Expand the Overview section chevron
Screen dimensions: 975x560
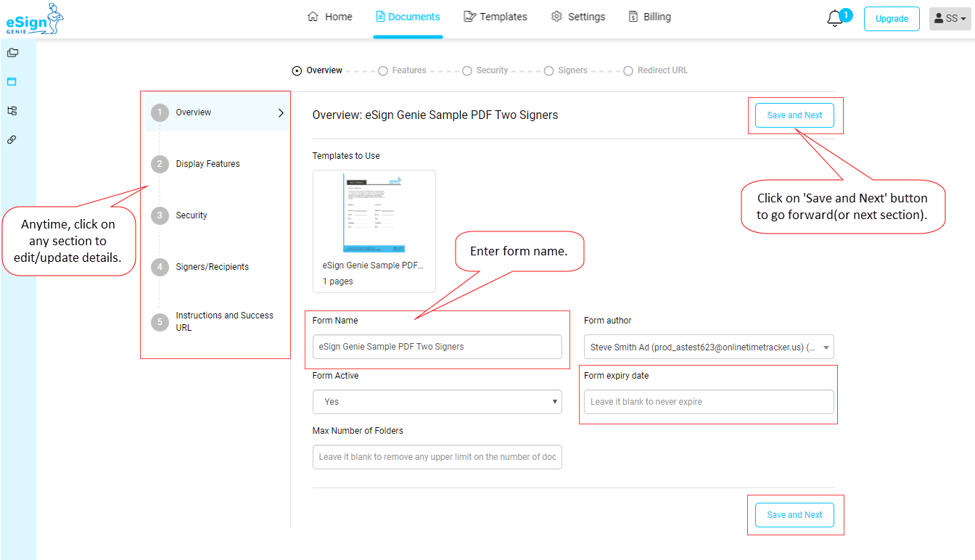point(281,112)
